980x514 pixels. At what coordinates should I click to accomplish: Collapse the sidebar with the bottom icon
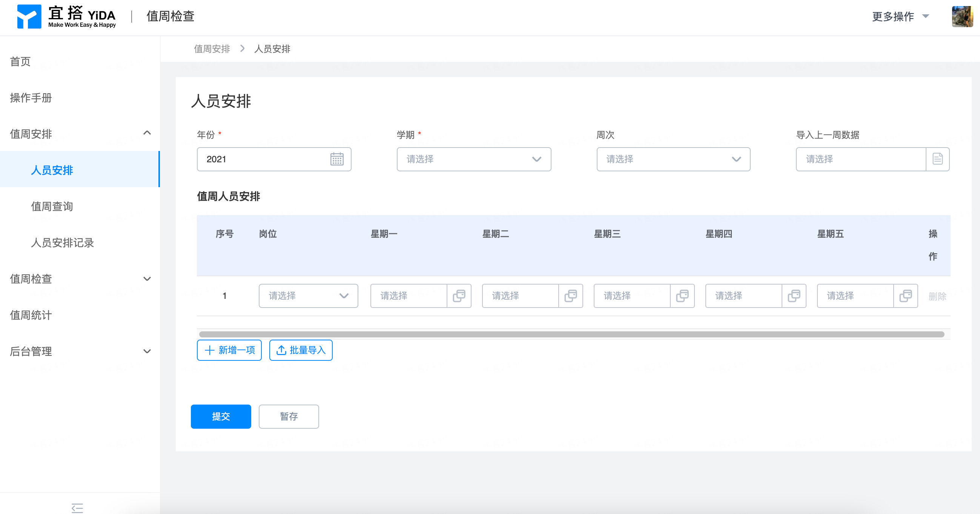click(77, 508)
